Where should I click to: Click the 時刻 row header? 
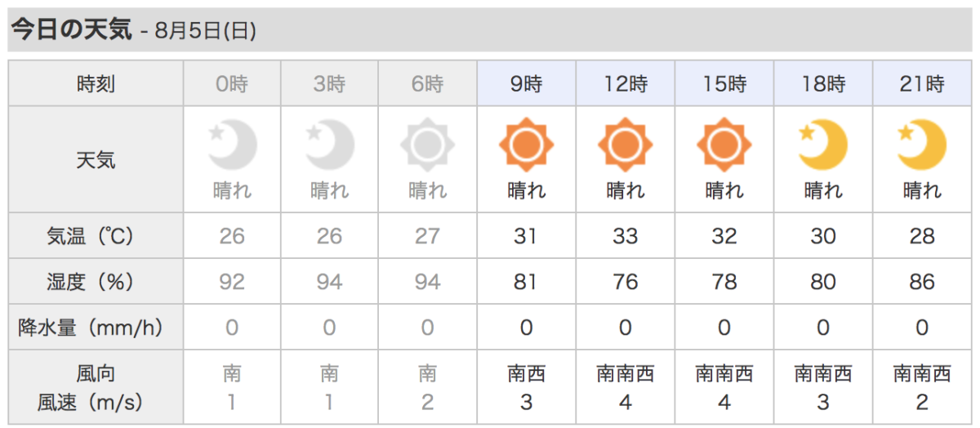(x=96, y=83)
